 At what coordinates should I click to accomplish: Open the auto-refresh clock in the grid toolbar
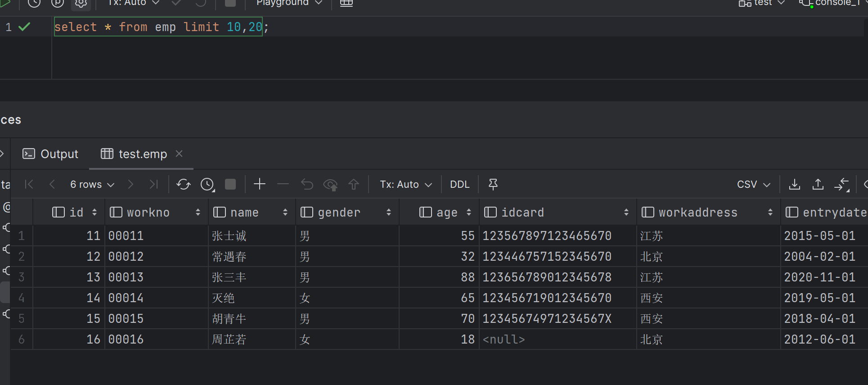pos(207,184)
